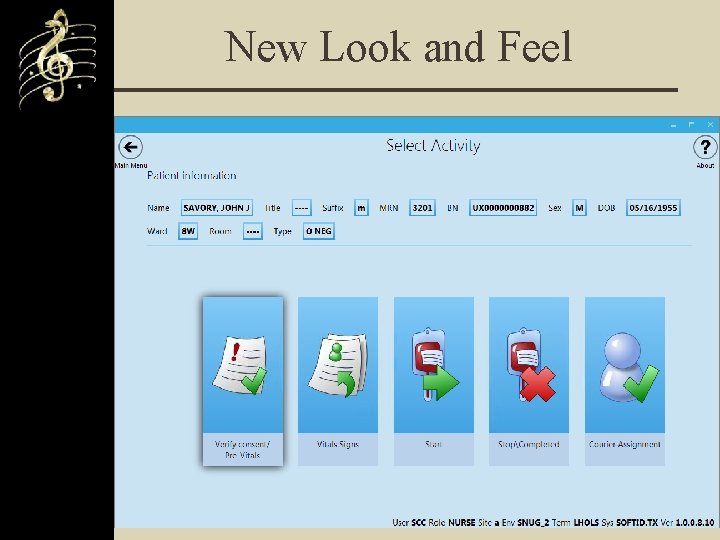The height and width of the screenshot is (540, 720).
Task: Click the Type field O NEG
Action: click(x=319, y=231)
